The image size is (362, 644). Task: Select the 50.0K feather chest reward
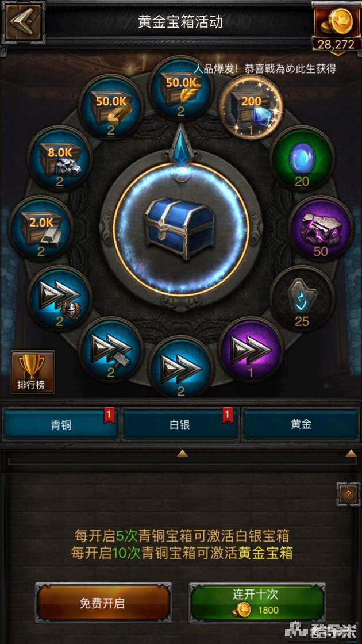[x=180, y=88]
